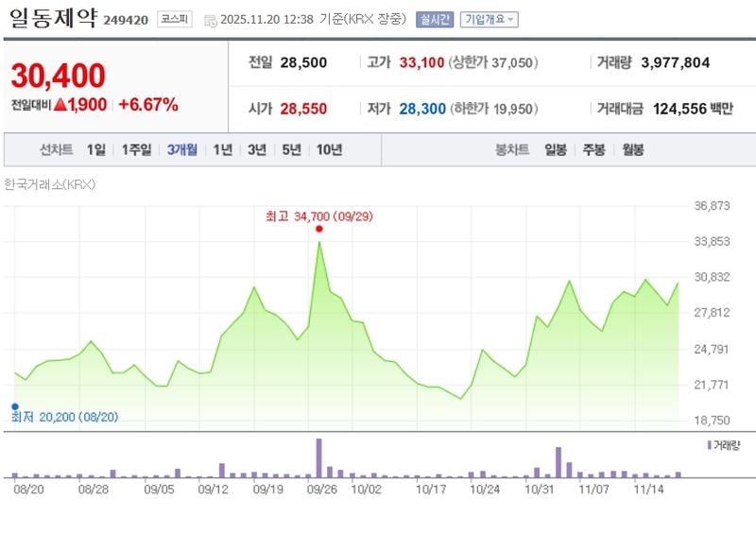Click the 코스피 market badge

pos(174,19)
